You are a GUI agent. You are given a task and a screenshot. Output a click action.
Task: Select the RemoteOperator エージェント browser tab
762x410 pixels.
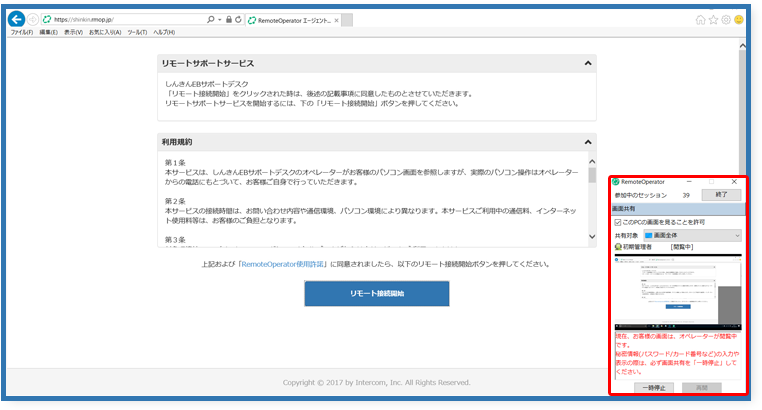(x=294, y=20)
